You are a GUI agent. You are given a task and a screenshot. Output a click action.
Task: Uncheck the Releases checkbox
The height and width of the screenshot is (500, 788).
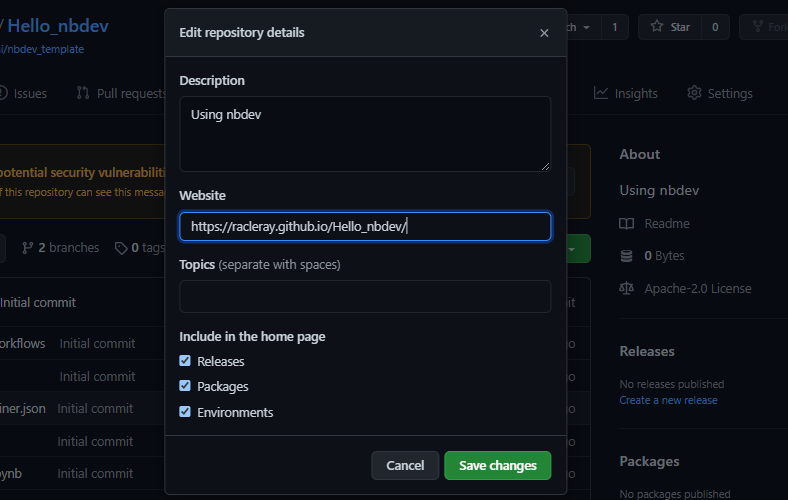point(185,361)
